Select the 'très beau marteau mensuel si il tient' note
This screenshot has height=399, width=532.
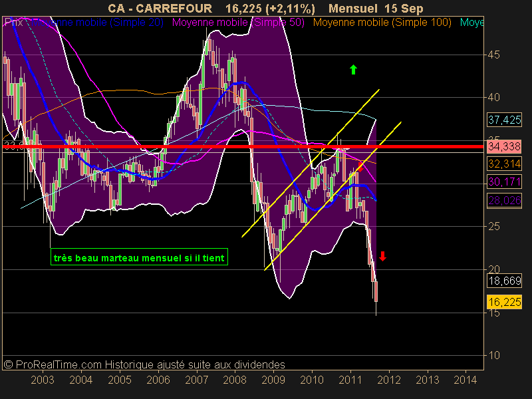139,257
